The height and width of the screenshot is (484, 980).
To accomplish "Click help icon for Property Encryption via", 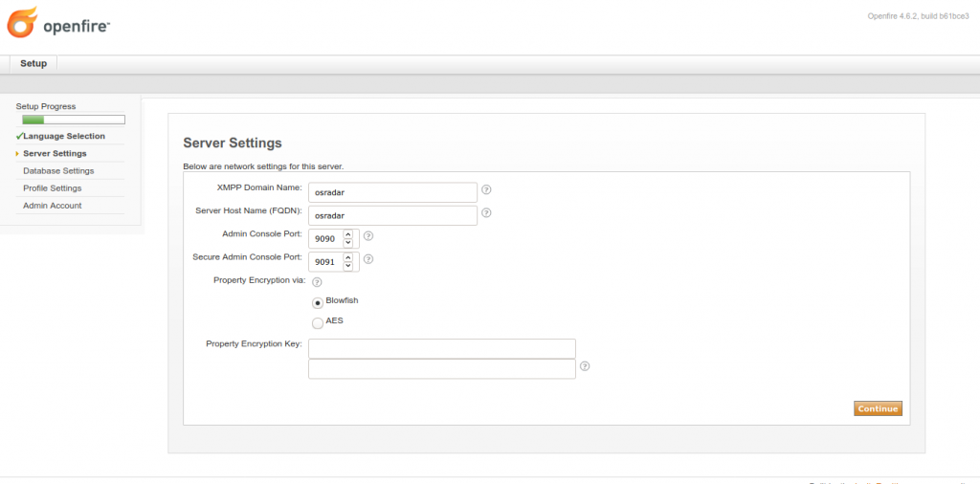I will (317, 282).
